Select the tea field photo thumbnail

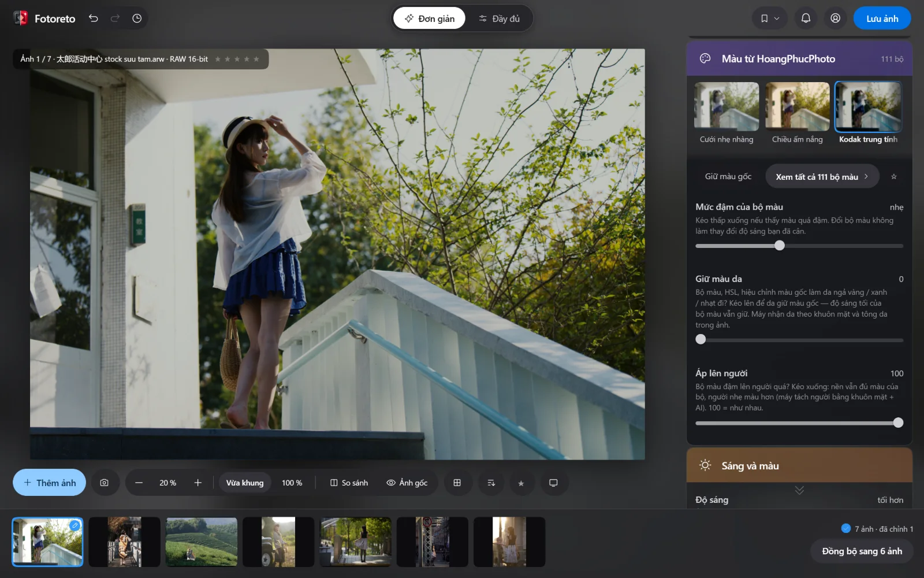coord(202,542)
